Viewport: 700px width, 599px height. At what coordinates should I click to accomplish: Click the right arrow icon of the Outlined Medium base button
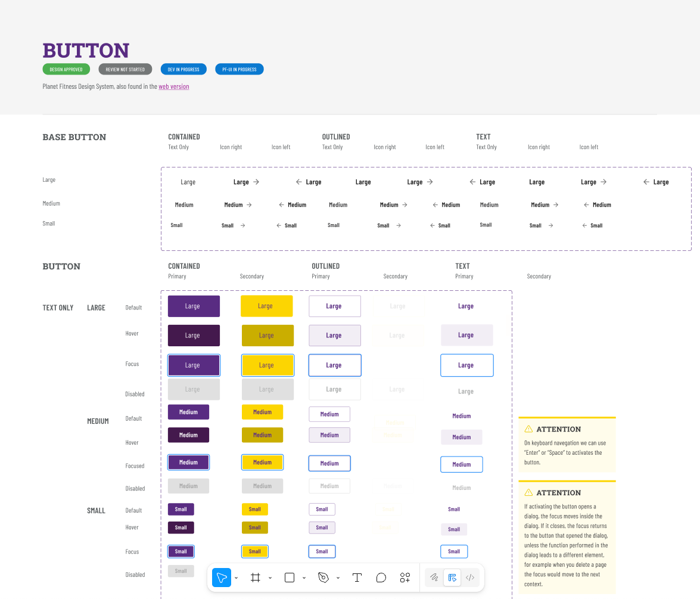[x=405, y=204]
